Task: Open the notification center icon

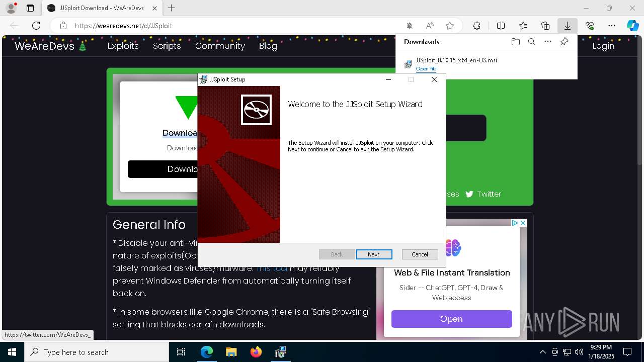Action: click(627, 352)
